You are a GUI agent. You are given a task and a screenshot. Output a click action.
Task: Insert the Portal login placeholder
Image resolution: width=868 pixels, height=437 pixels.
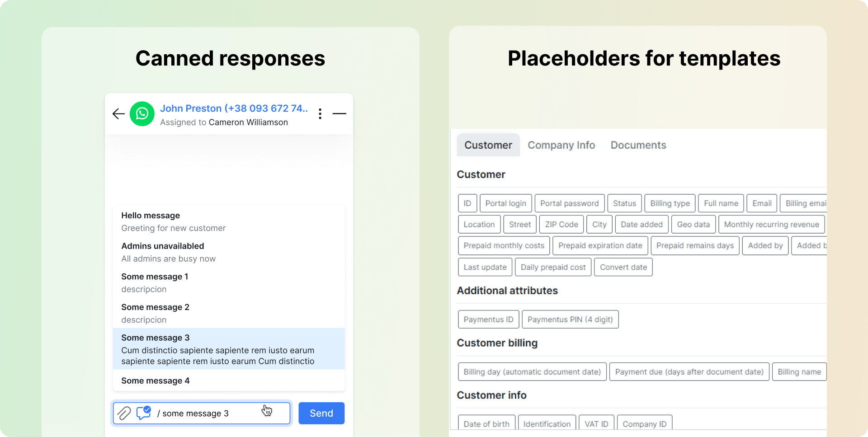coord(506,203)
